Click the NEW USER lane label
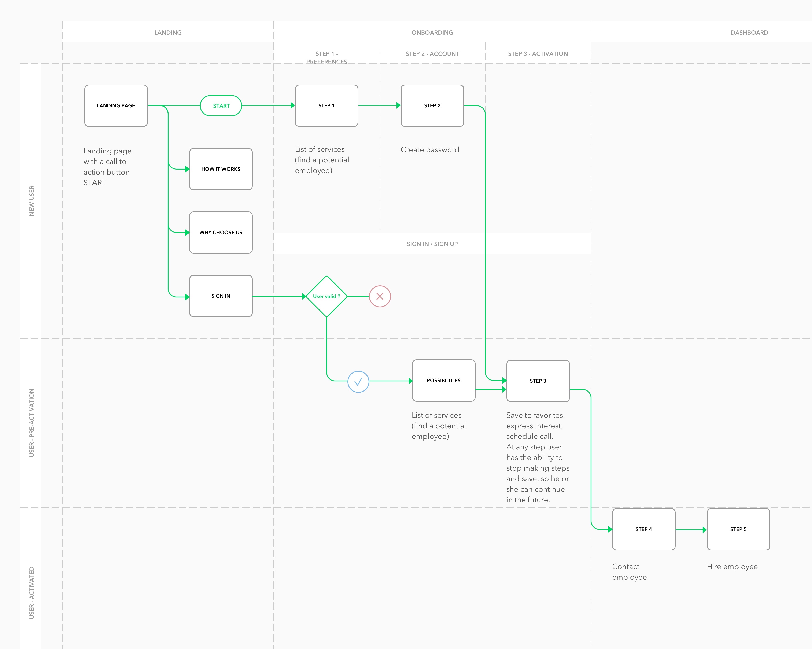 coord(32,201)
